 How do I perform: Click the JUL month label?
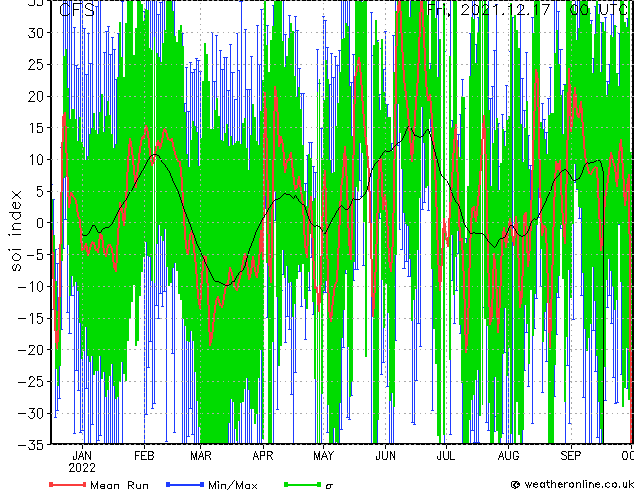(x=446, y=456)
